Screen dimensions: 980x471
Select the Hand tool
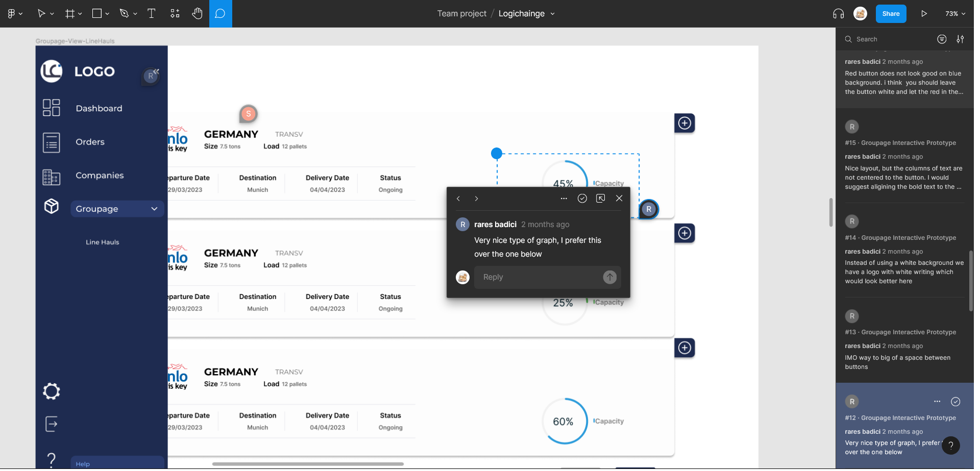tap(197, 13)
